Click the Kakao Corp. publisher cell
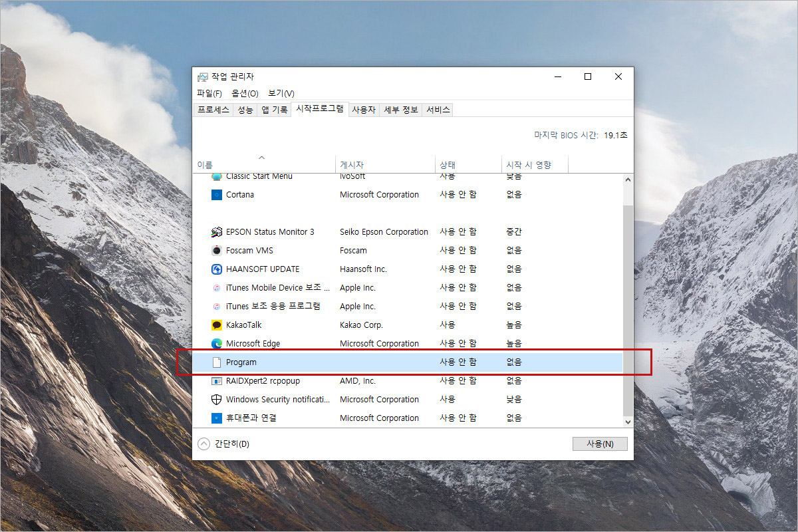This screenshot has height=532, width=798. coord(362,325)
